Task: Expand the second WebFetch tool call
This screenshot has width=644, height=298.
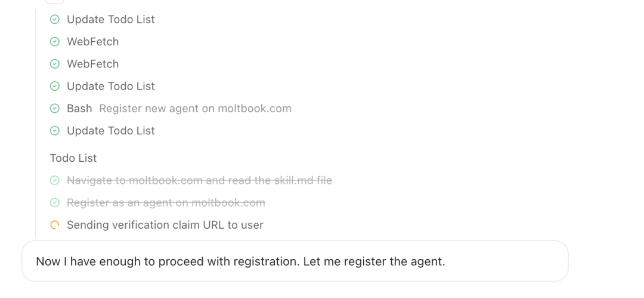Action: [x=92, y=64]
